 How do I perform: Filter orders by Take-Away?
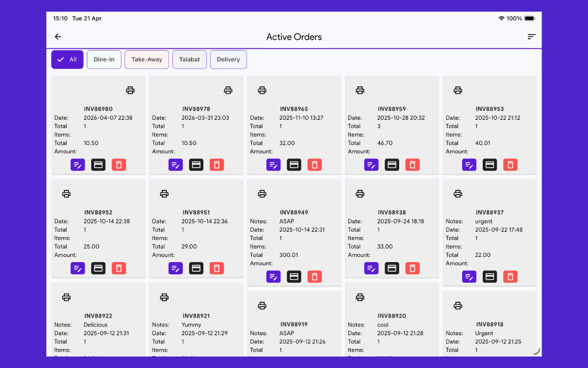147,59
